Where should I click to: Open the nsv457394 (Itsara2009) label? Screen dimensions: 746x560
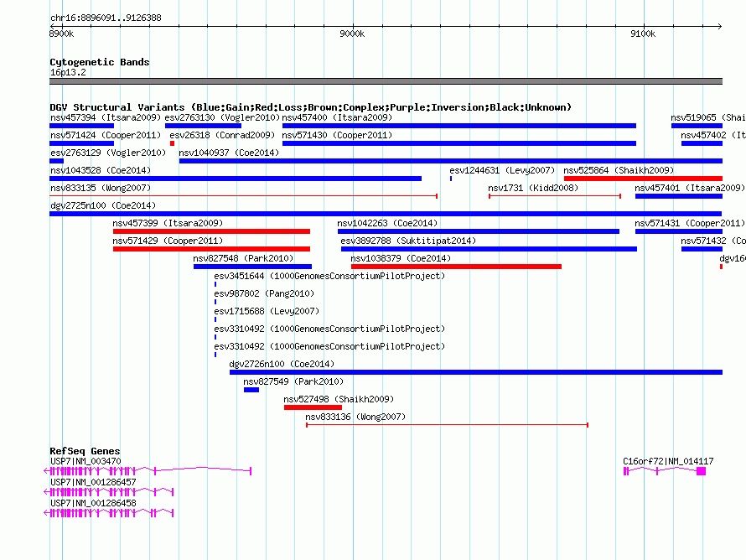coord(106,117)
